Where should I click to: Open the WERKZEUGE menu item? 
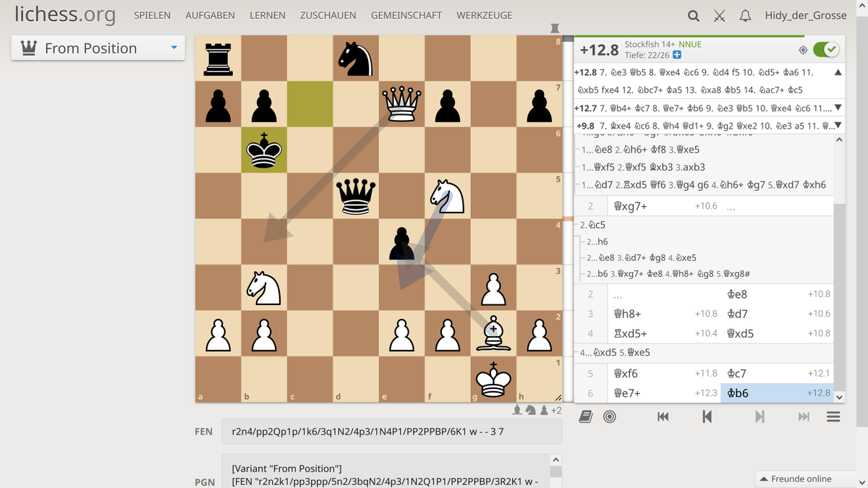485,14
